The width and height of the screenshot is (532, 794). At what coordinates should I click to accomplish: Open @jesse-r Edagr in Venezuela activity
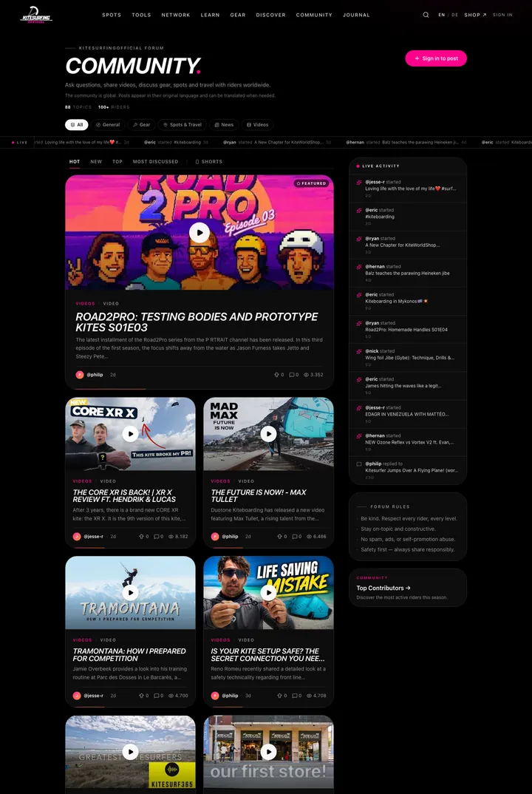[x=407, y=414]
